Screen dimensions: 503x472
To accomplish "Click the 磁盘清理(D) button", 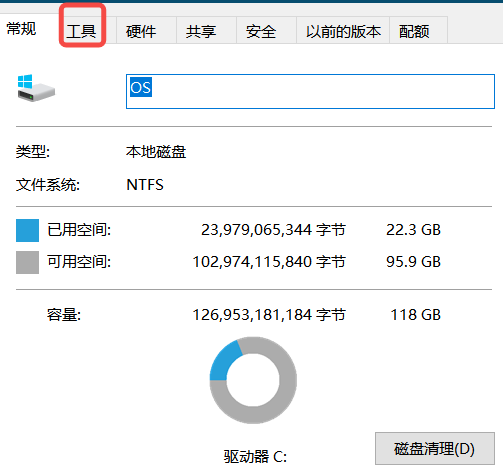I will coord(435,448).
